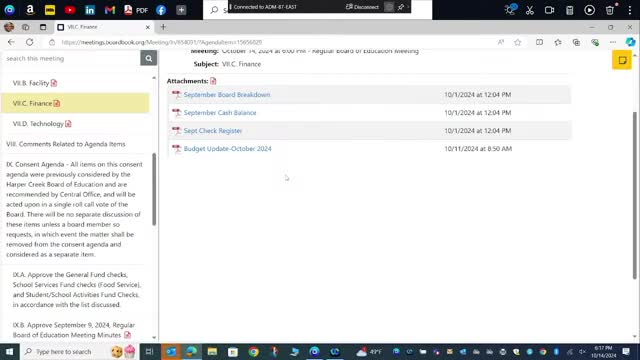Viewport: 640px width, 360px height.
Task: Pin the remote connection bar
Action: click(x=401, y=7)
